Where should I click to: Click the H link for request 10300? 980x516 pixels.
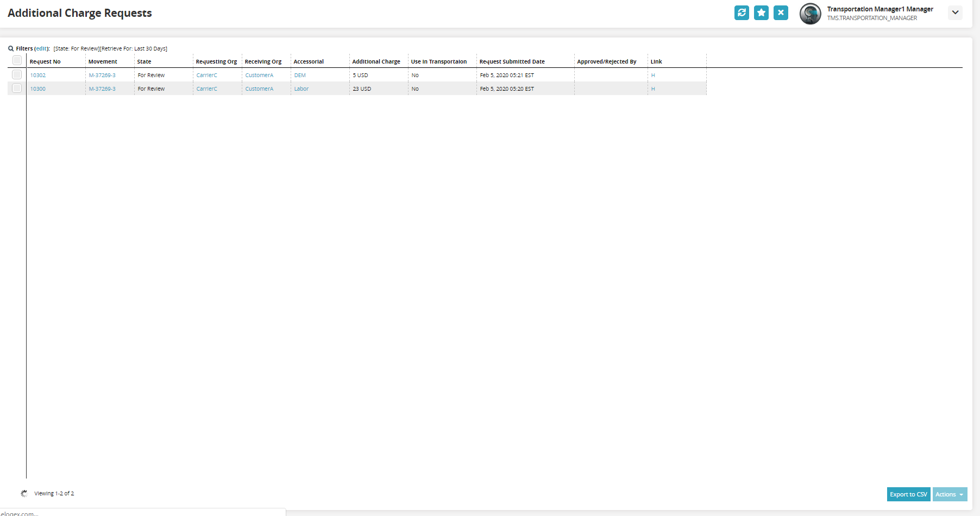coord(653,89)
